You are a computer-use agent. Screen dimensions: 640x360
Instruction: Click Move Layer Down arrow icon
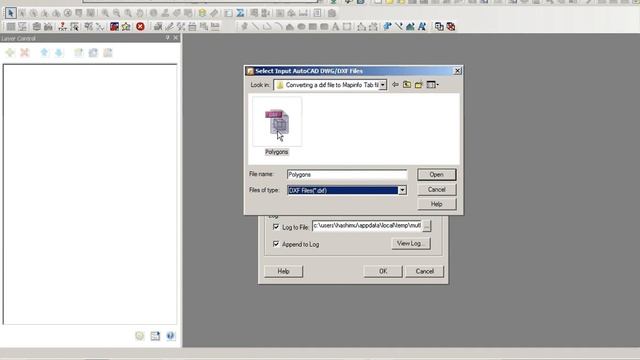point(59,53)
